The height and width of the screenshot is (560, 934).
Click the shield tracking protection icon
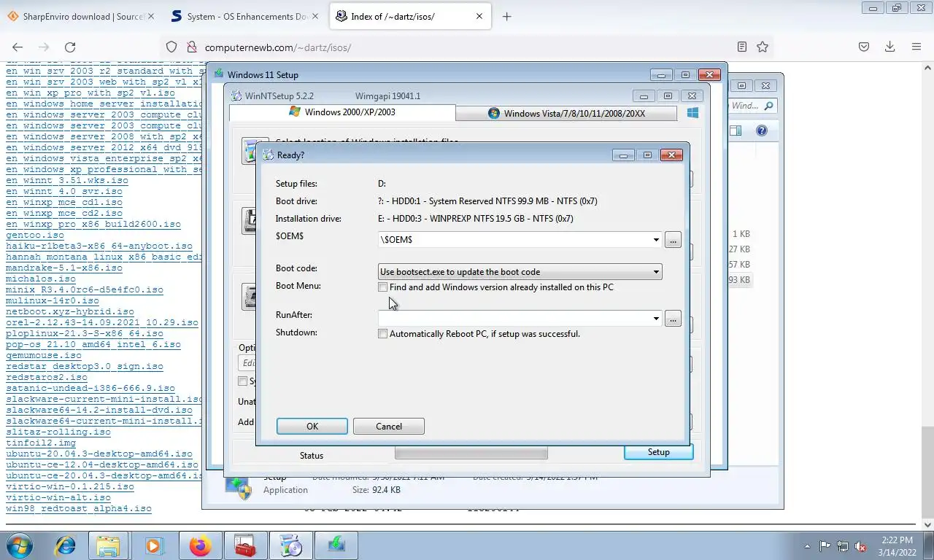click(x=171, y=47)
